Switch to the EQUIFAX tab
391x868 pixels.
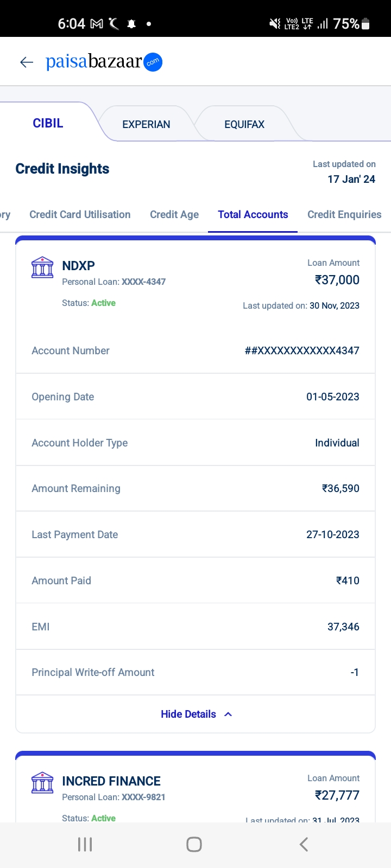(x=244, y=124)
